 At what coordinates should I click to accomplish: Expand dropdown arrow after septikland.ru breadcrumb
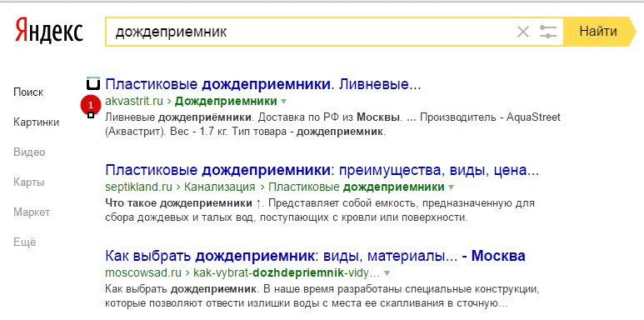pos(452,187)
